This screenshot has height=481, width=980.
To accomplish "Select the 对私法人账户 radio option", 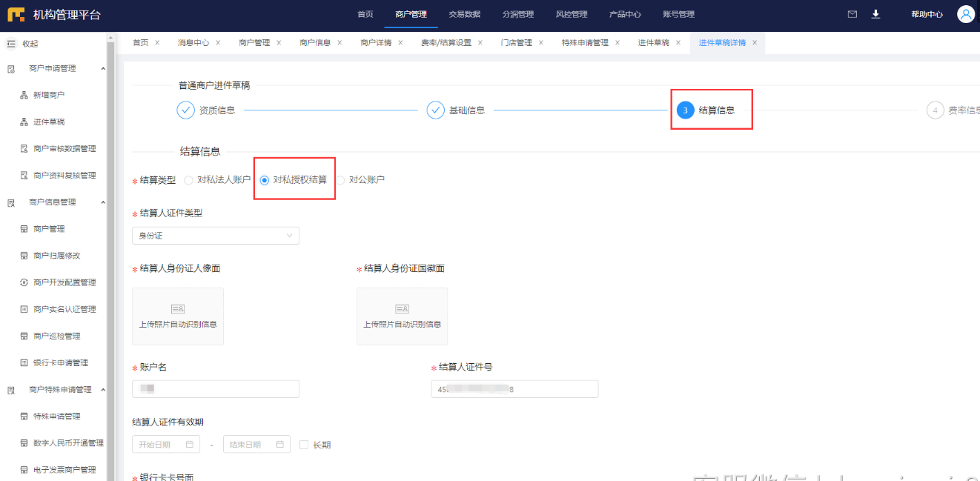I will [188, 179].
